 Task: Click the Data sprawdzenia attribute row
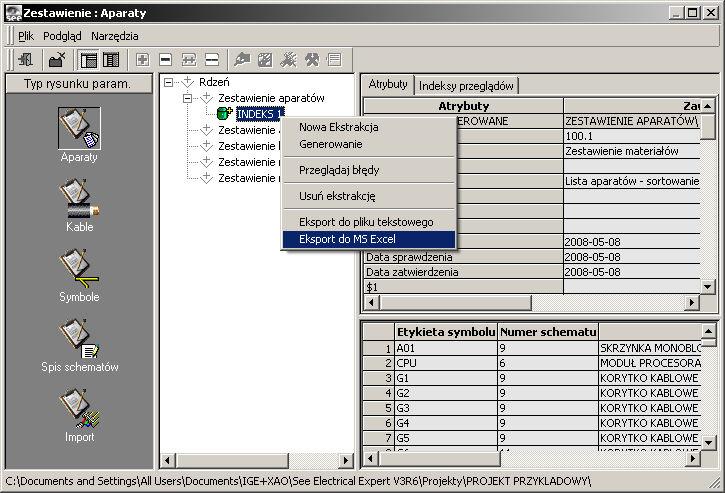tap(463, 257)
